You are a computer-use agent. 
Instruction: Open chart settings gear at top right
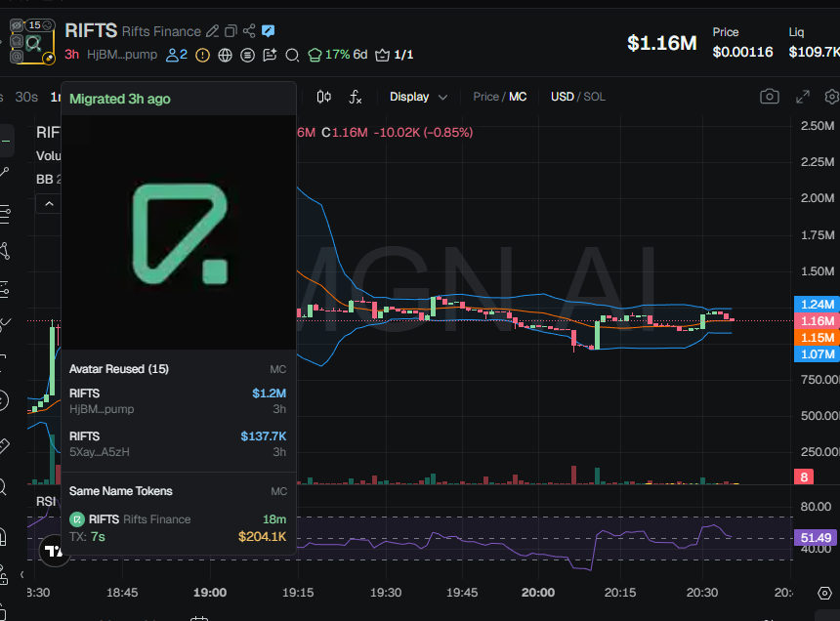pyautogui.click(x=832, y=97)
